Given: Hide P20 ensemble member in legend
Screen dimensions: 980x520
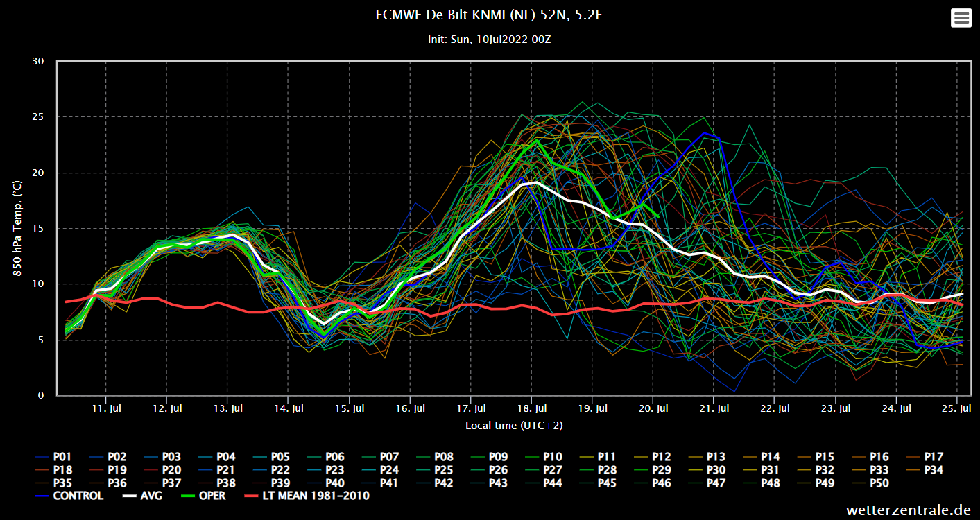Looking at the screenshot, I should pos(162,470).
